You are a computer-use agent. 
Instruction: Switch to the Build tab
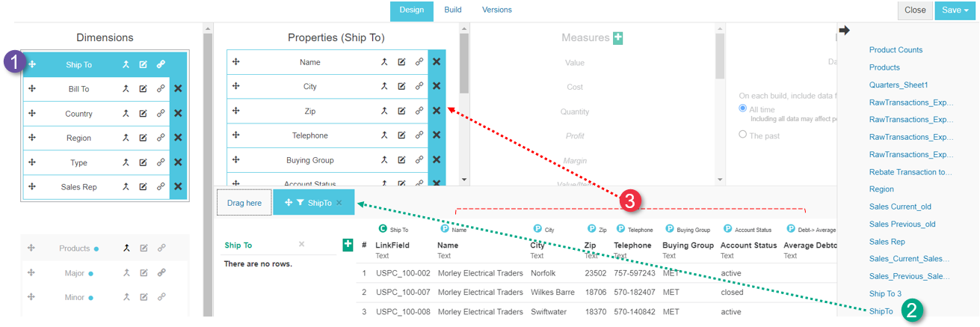[x=453, y=10]
